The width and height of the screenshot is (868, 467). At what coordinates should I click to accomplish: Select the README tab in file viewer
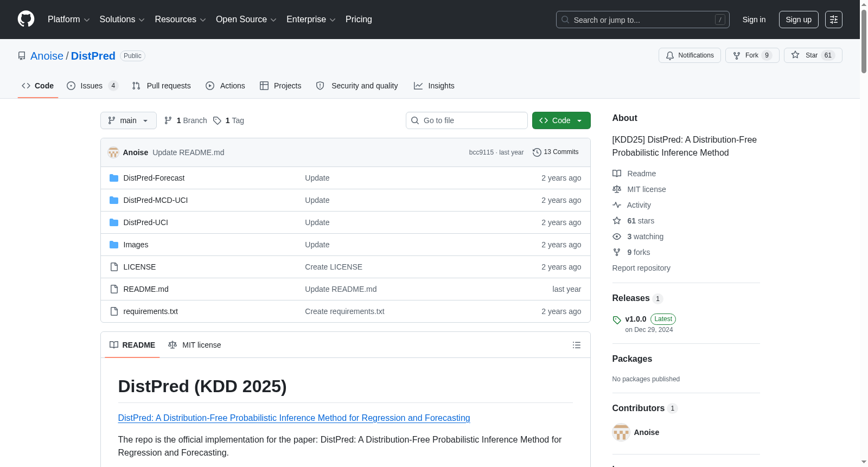pos(132,345)
